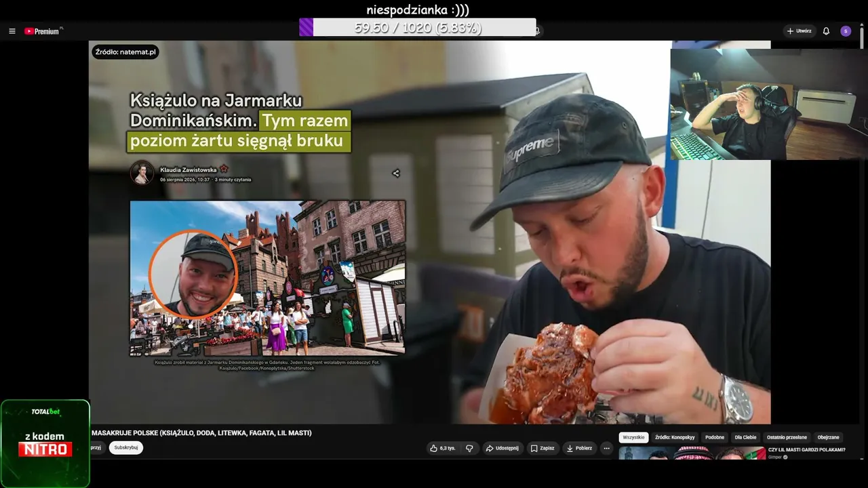
Task: Select the Ostatnio przesłane chip
Action: [787, 437]
